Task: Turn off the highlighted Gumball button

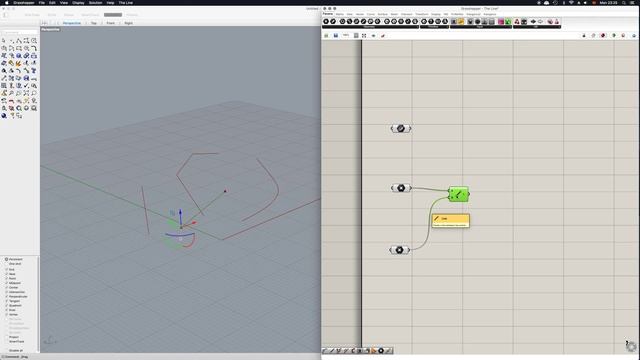Action: coord(113,15)
